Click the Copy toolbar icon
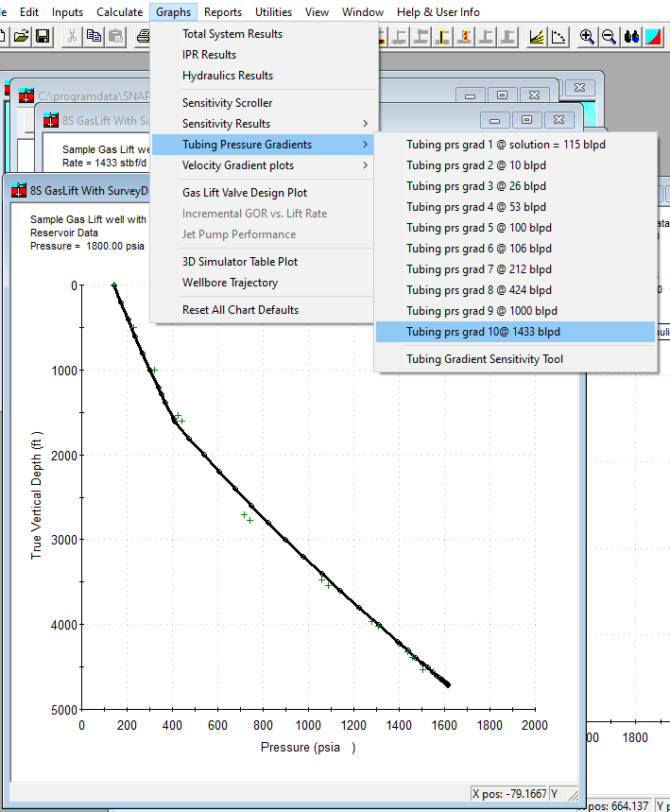Viewport: 670px width, 812px height. tap(94, 37)
